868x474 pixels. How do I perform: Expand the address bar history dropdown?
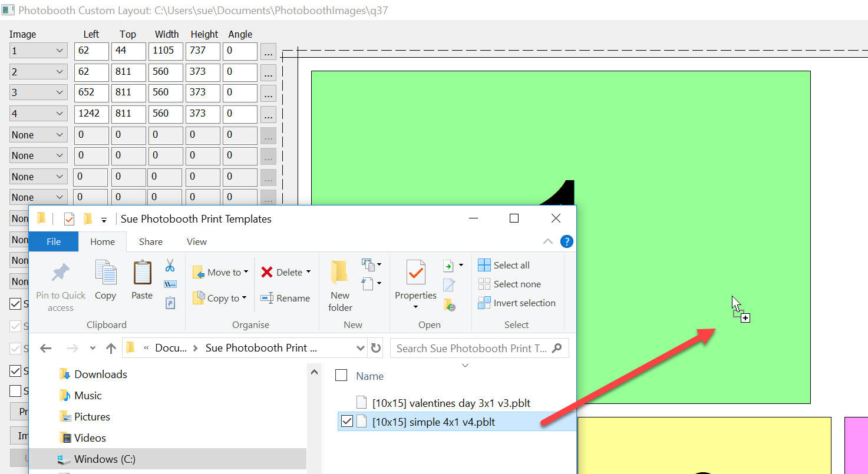pos(361,348)
